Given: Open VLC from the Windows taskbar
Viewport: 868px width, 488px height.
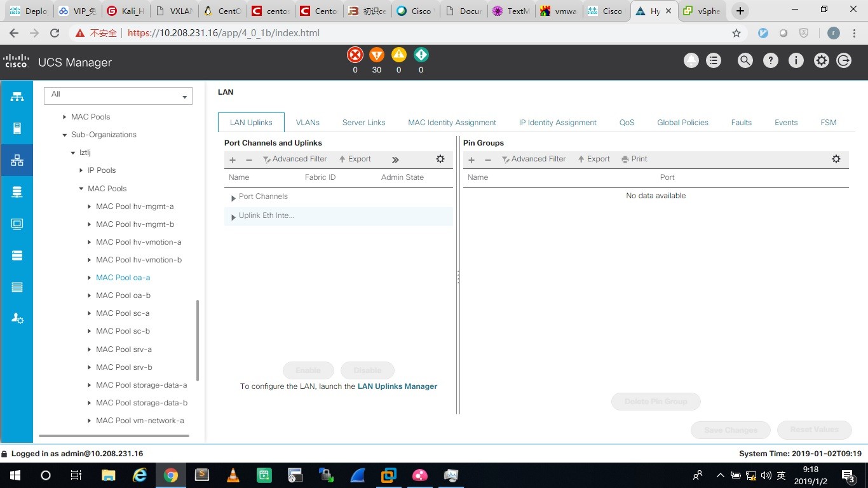Looking at the screenshot, I should [x=233, y=475].
